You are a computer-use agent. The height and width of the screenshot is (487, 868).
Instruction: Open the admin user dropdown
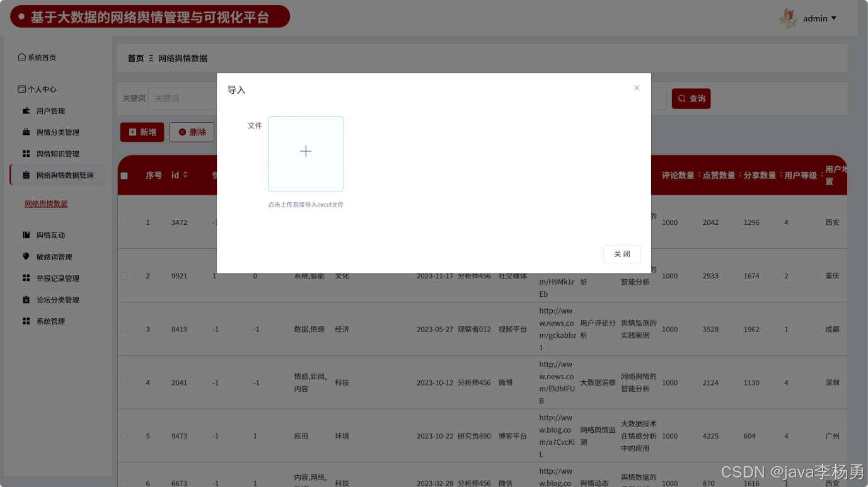[x=819, y=18]
